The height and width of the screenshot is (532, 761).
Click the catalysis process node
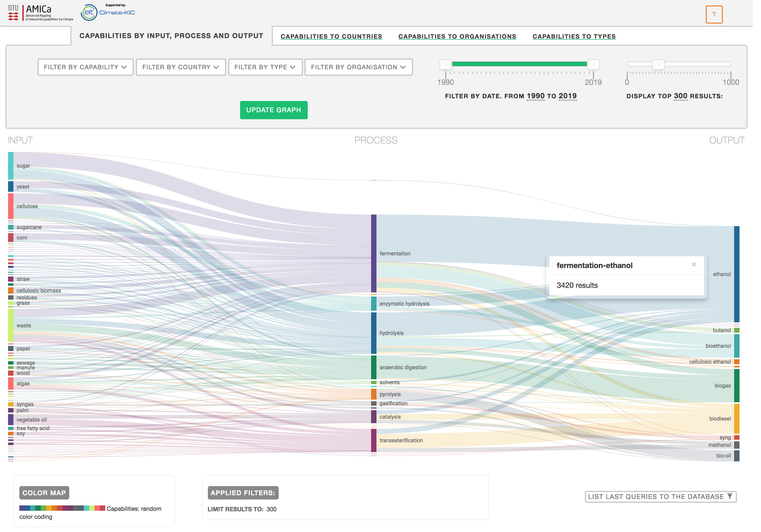pyautogui.click(x=378, y=421)
